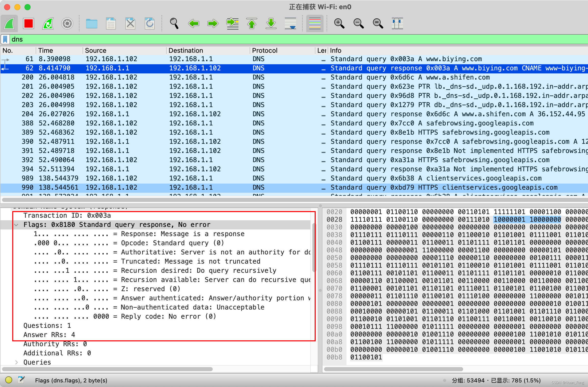Image resolution: width=588 pixels, height=387 pixels.
Task: Restart the current capture with green fin icon
Action: (48, 24)
